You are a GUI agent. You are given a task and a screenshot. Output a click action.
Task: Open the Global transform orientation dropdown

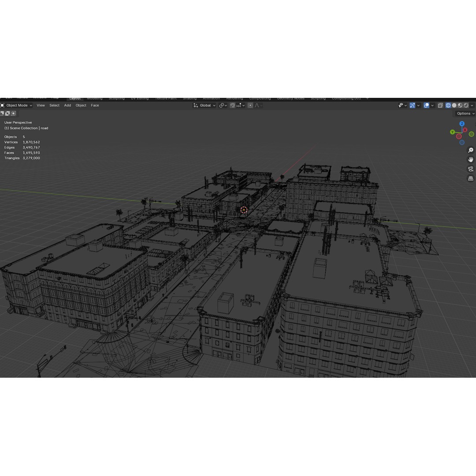click(205, 105)
